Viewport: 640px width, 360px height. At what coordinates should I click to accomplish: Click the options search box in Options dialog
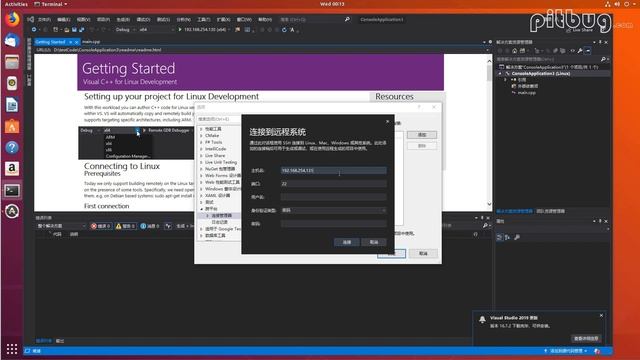pos(219,119)
